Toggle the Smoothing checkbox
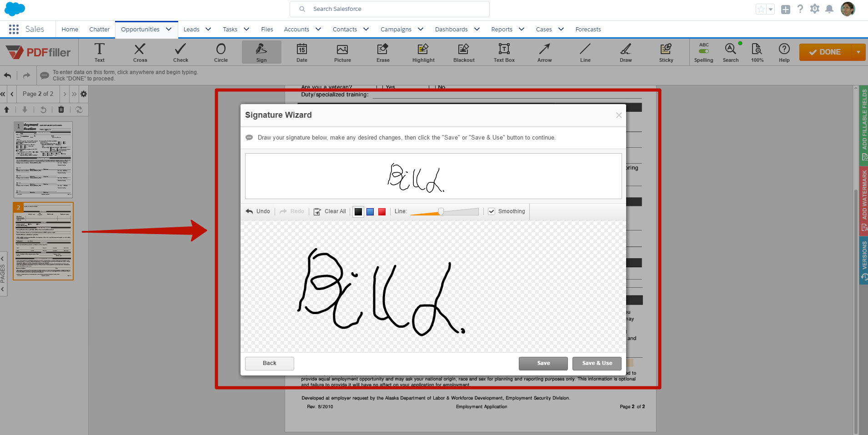Viewport: 868px width, 435px height. pyautogui.click(x=492, y=211)
